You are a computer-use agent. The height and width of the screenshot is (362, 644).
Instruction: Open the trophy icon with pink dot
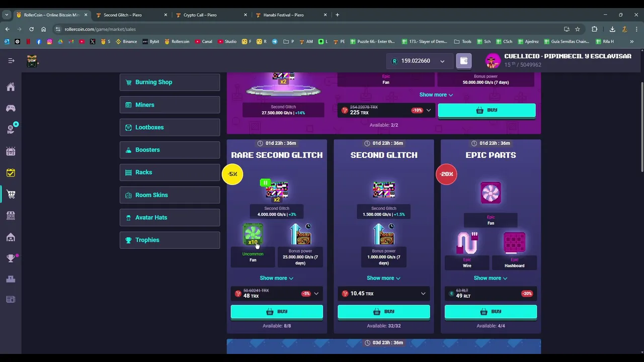[x=11, y=258]
